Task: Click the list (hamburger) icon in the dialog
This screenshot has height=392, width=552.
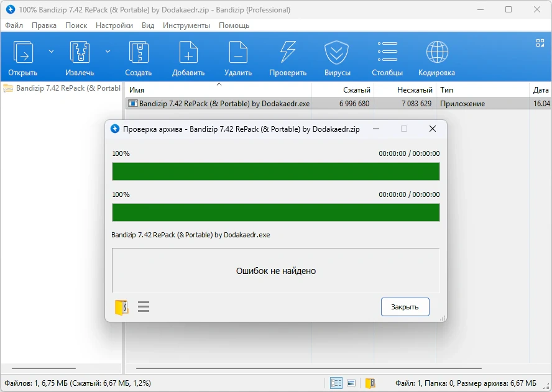Action: (x=144, y=306)
